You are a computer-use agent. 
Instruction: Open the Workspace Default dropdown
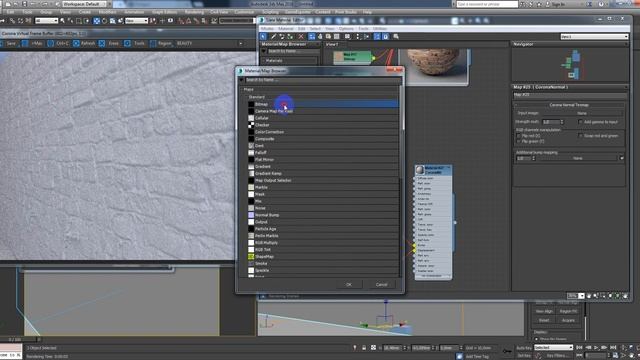click(84, 4)
